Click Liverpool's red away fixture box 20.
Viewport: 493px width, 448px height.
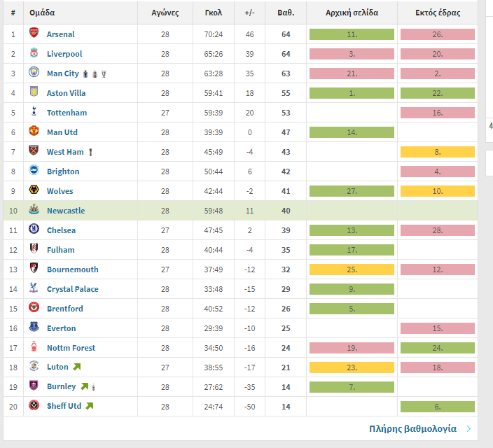click(437, 54)
